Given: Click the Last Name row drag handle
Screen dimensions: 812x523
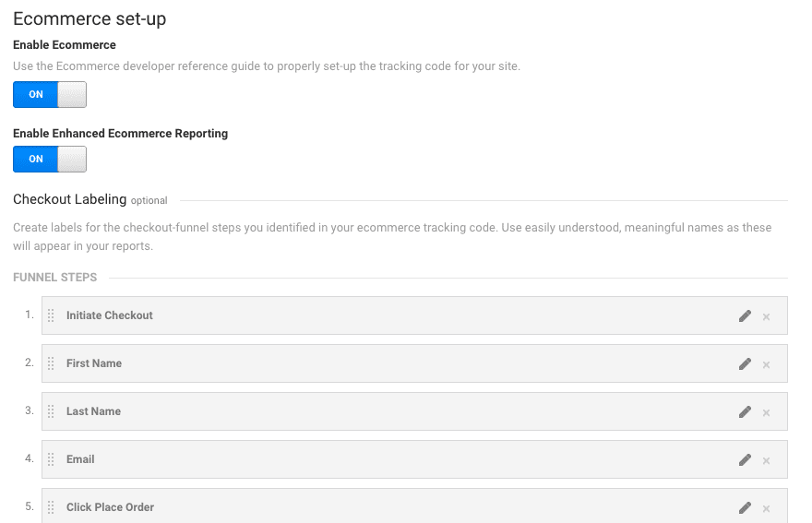Looking at the screenshot, I should point(51,411).
